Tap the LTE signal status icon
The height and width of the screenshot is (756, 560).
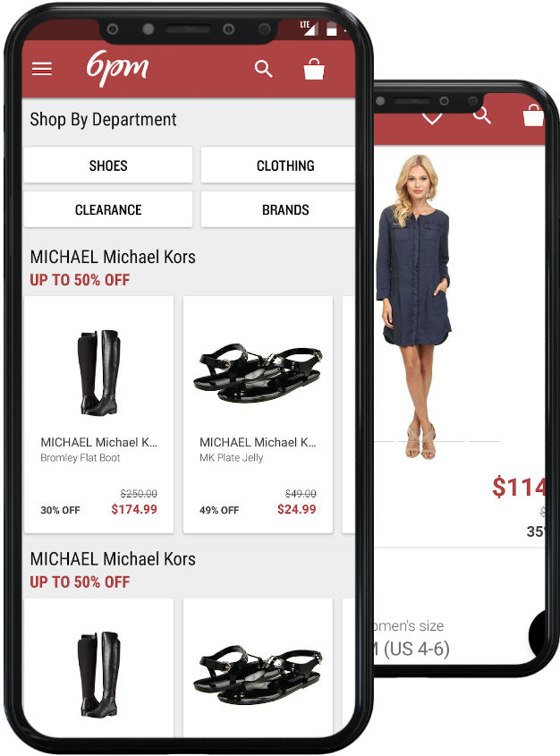(309, 28)
